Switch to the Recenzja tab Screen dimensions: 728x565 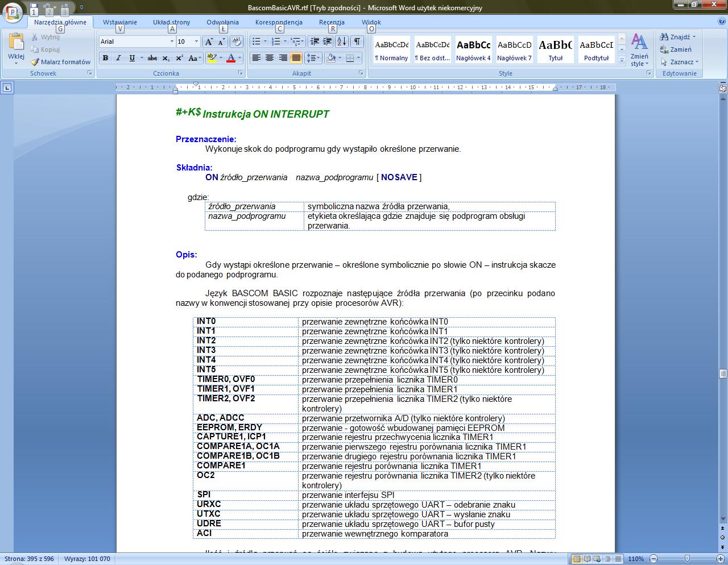pos(332,22)
